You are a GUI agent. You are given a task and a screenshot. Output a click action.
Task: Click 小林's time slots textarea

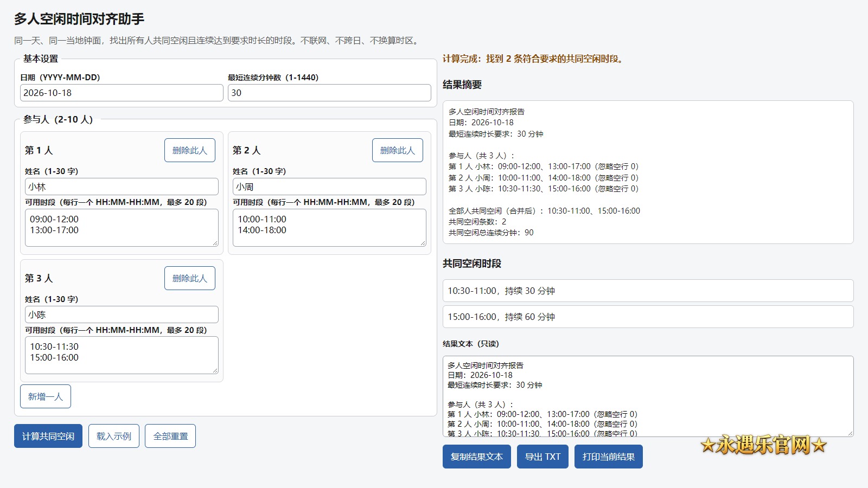coord(122,228)
